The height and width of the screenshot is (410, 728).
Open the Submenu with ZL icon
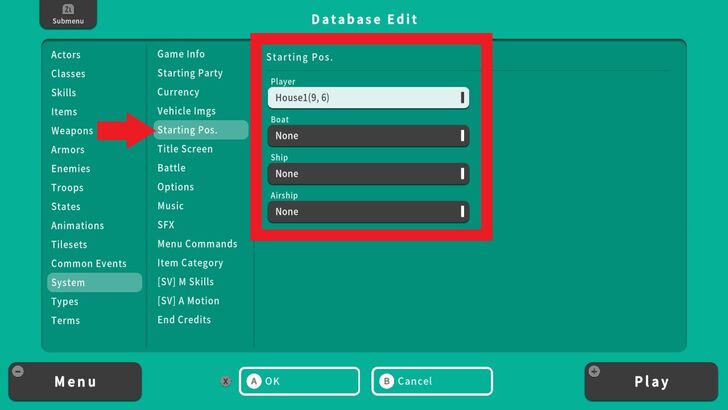(x=61, y=14)
